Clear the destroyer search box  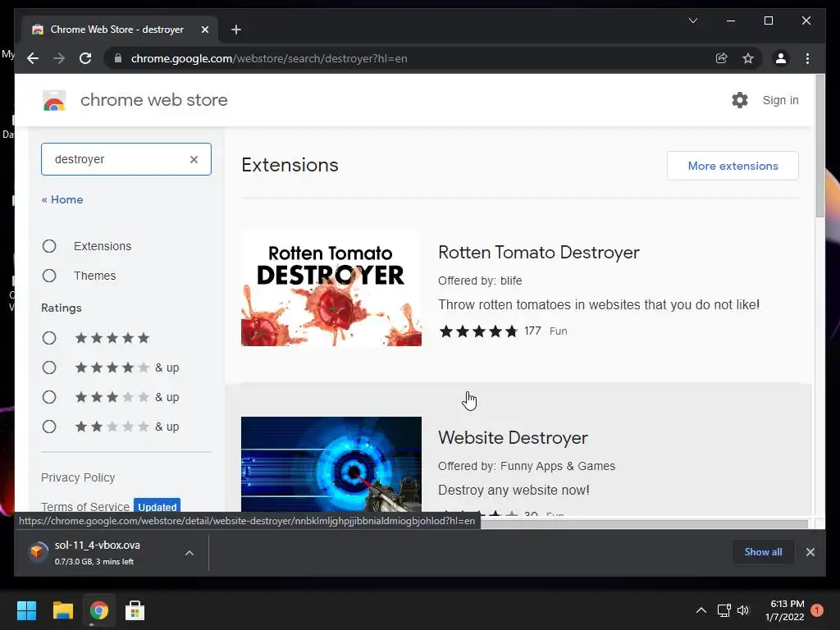click(x=194, y=159)
